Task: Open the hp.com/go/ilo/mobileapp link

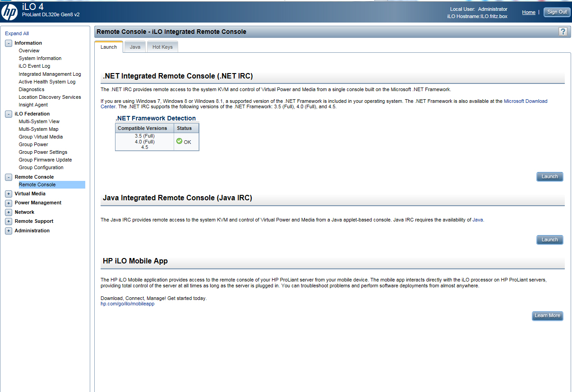Action: (x=127, y=304)
